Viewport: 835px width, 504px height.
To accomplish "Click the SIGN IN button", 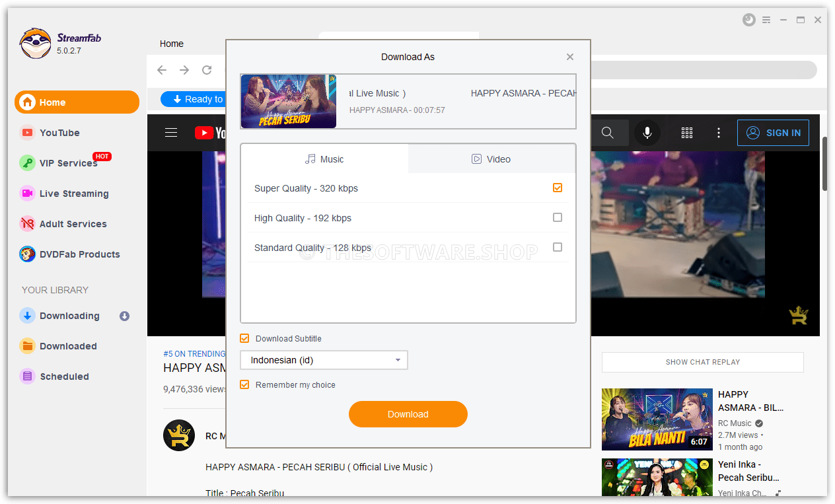I will click(x=773, y=133).
